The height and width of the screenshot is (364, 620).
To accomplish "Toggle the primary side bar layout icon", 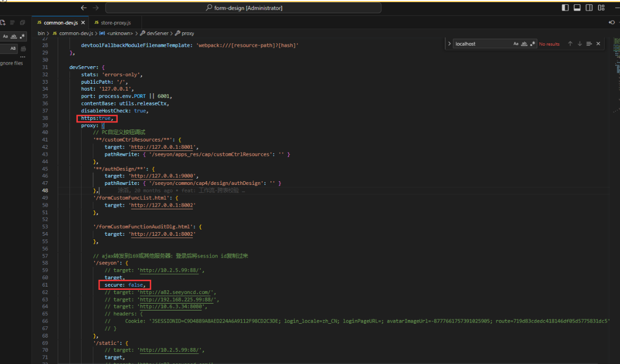I will point(565,7).
